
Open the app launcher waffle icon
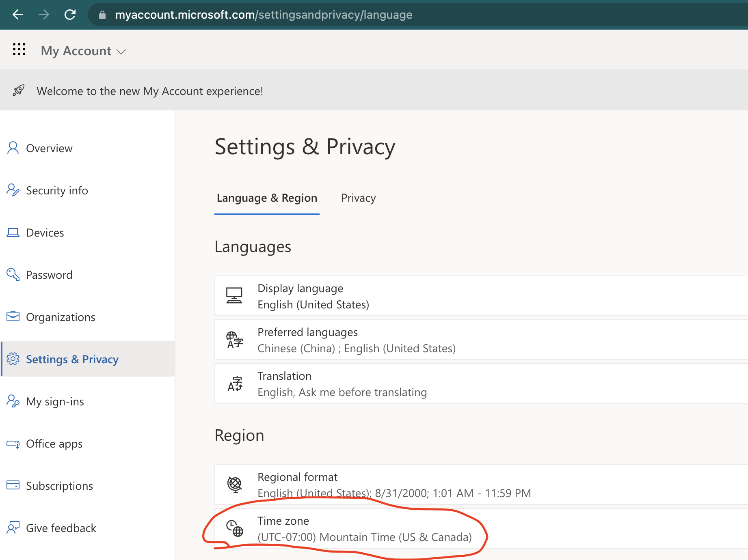19,50
